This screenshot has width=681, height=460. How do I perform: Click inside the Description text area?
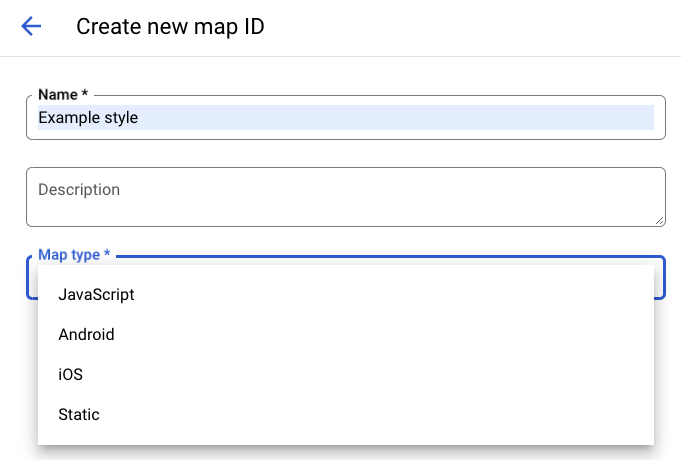tap(345, 205)
